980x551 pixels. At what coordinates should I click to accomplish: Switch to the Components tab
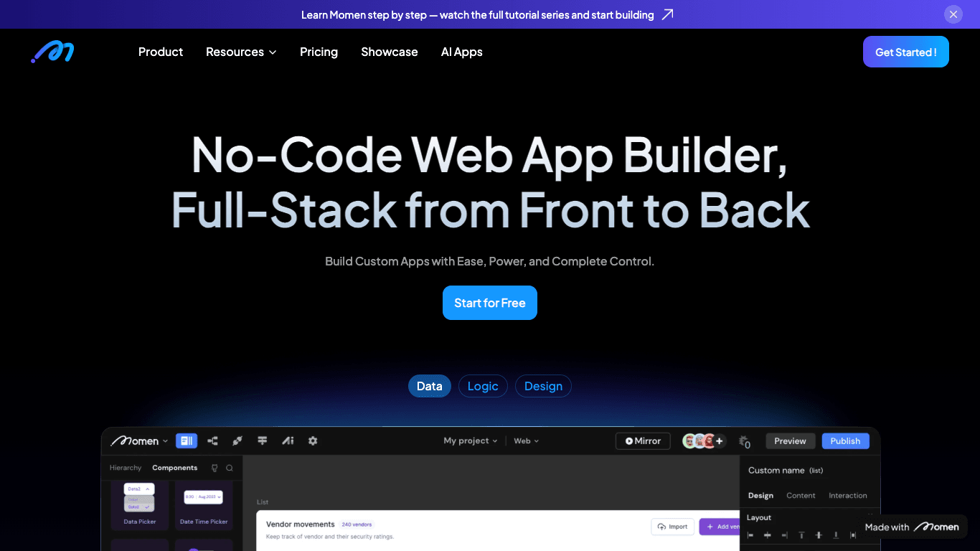pos(175,468)
